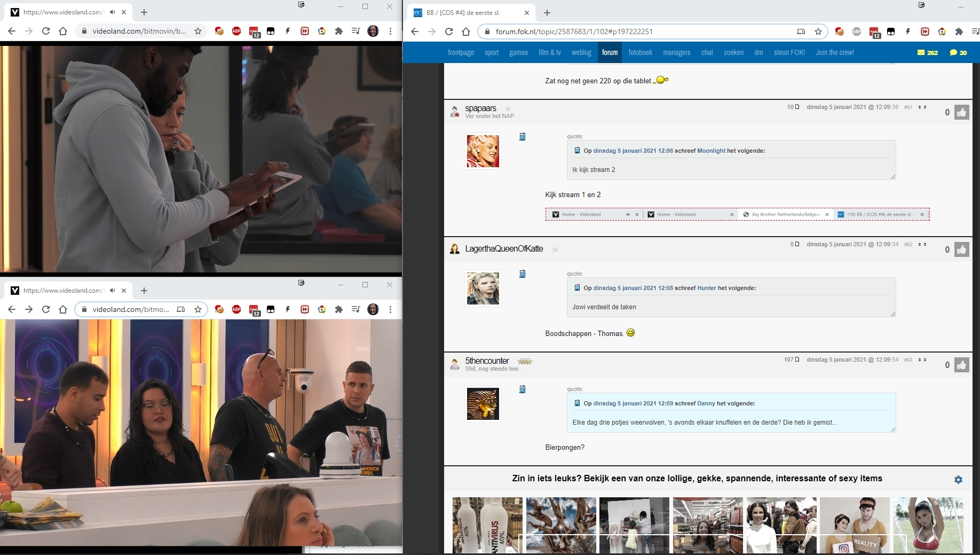Open games in the FOK navigation bar
The image size is (980, 555).
(x=519, y=52)
